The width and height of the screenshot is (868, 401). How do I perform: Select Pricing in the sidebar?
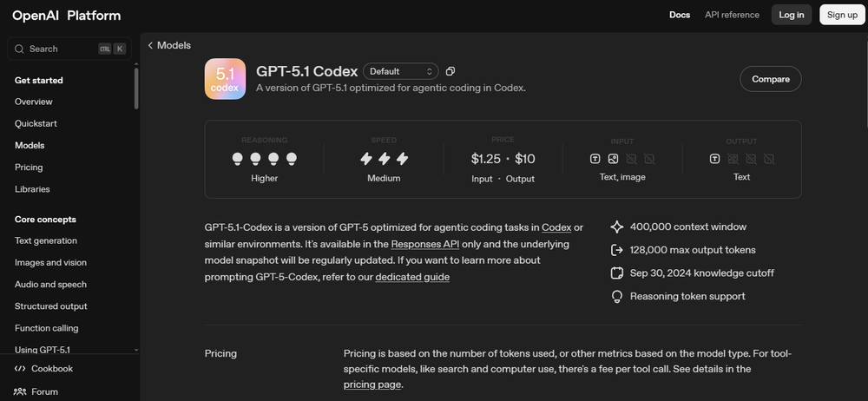tap(29, 168)
